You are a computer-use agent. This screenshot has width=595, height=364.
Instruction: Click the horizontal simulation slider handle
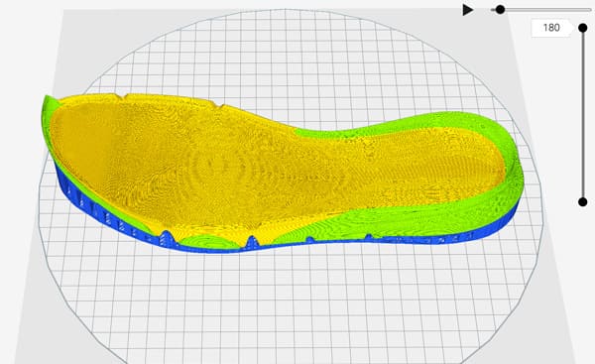pyautogui.click(x=500, y=10)
